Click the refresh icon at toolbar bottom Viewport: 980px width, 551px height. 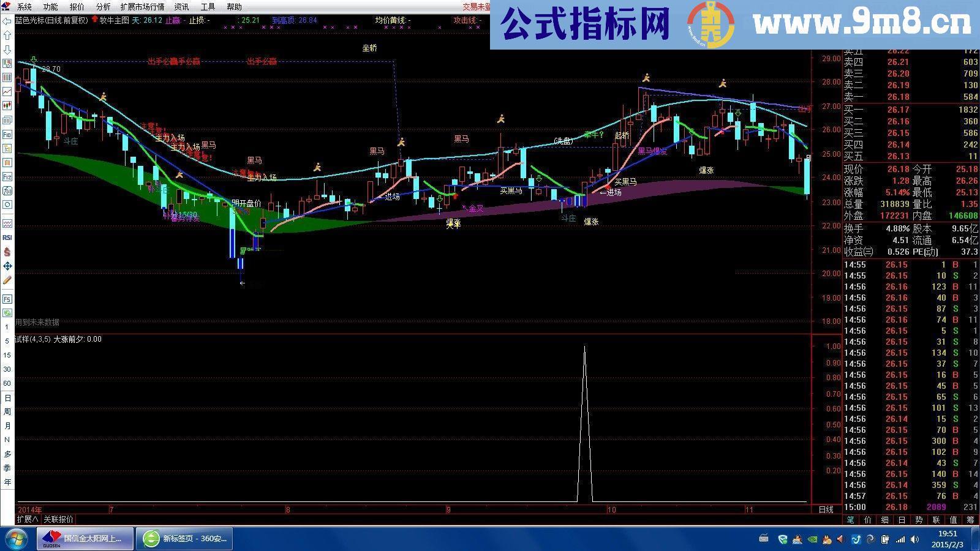point(7,313)
